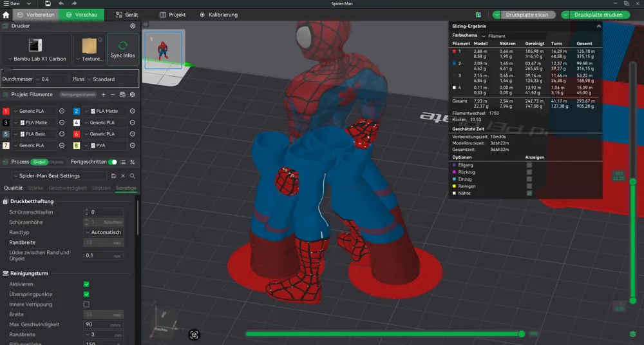Image resolution: width=644 pixels, height=345 pixels.
Task: Redo with the forward arrow icon
Action: tap(74, 4)
